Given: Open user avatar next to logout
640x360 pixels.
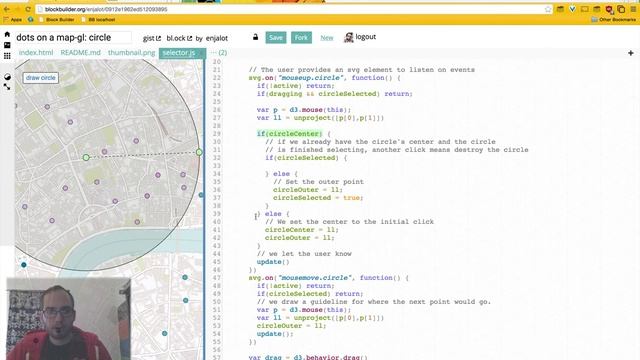Looking at the screenshot, I should tap(348, 38).
